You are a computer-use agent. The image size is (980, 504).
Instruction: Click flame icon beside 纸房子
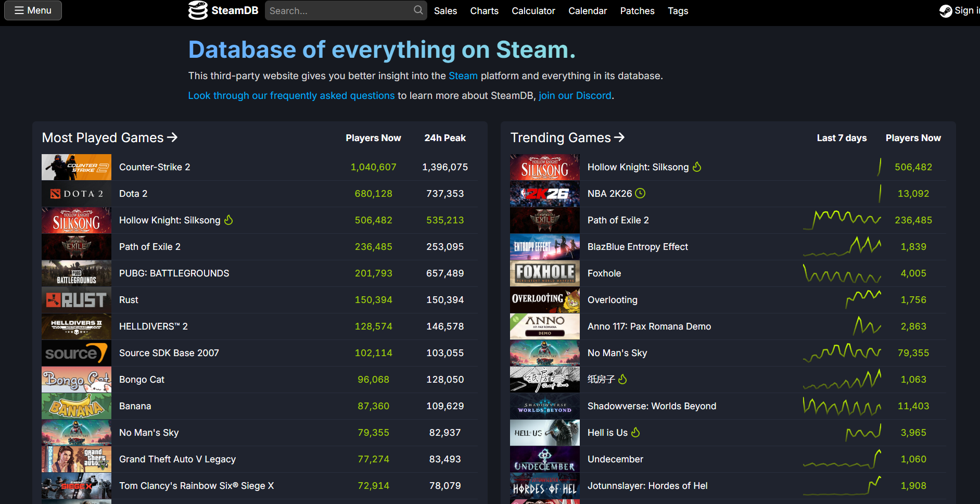pyautogui.click(x=622, y=379)
